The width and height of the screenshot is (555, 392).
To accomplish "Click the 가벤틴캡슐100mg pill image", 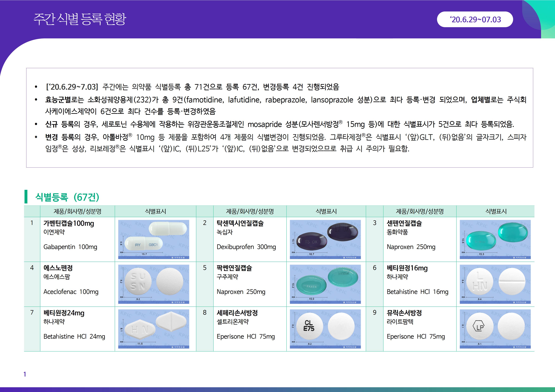I will pos(153,239).
